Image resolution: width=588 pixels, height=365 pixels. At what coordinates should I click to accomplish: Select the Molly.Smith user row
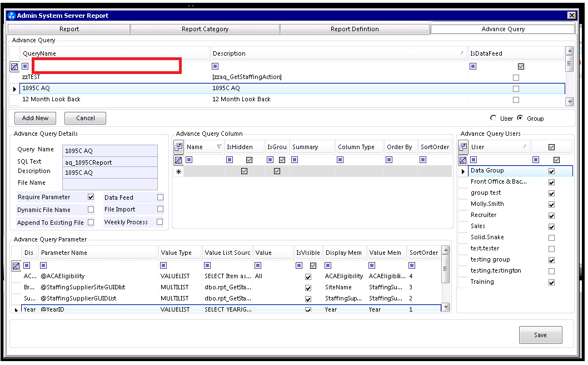[520, 204]
